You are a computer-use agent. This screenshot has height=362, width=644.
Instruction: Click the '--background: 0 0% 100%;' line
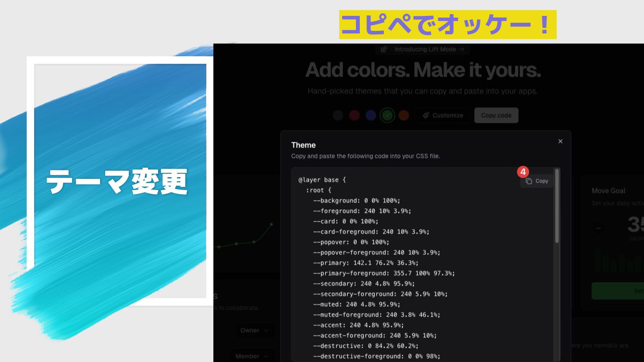click(356, 201)
